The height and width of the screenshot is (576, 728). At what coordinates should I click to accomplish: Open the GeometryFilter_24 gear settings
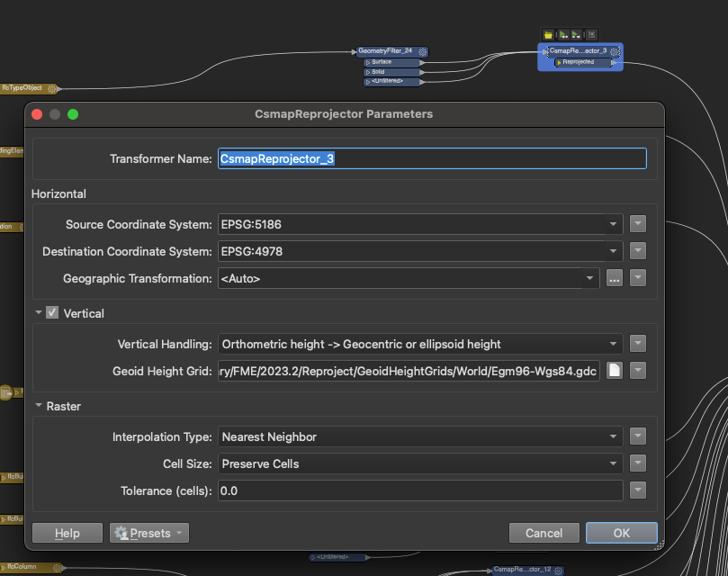pyautogui.click(x=422, y=51)
